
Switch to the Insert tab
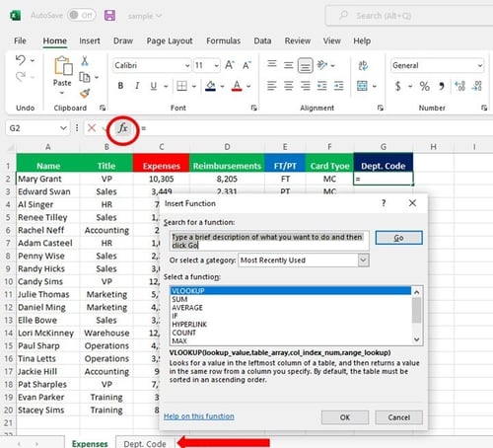click(90, 40)
